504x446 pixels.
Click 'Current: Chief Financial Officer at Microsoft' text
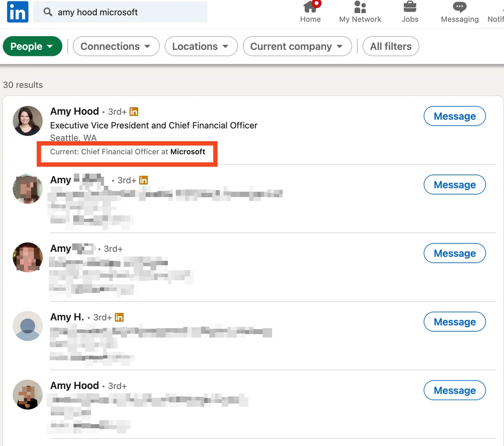[x=128, y=152]
